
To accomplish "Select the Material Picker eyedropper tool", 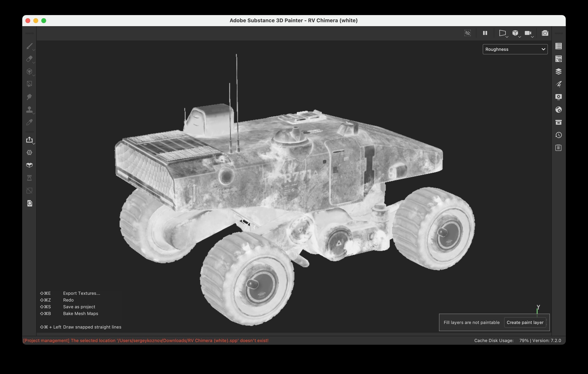I will (29, 122).
